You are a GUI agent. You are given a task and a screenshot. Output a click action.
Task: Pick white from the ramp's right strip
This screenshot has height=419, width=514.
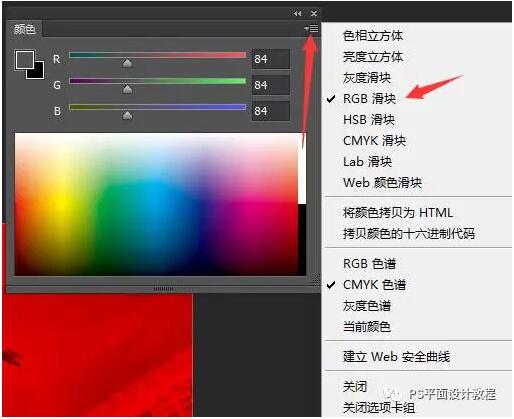point(302,168)
